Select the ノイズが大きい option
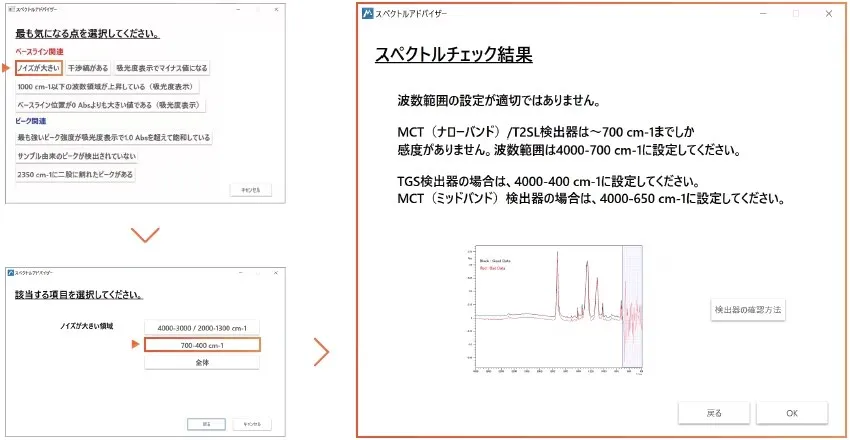Viewport: 850px width, 440px height. click(39, 68)
